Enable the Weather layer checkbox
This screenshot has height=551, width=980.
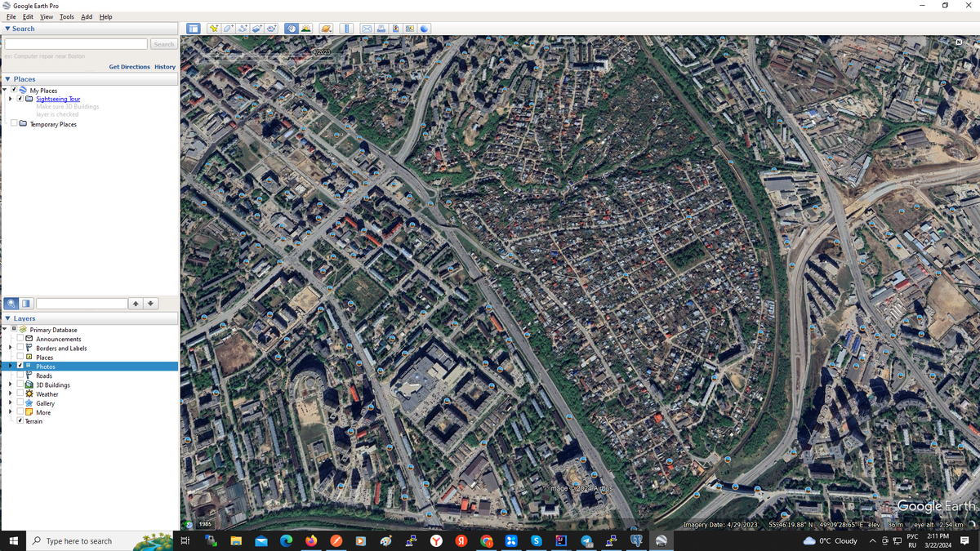pos(20,393)
